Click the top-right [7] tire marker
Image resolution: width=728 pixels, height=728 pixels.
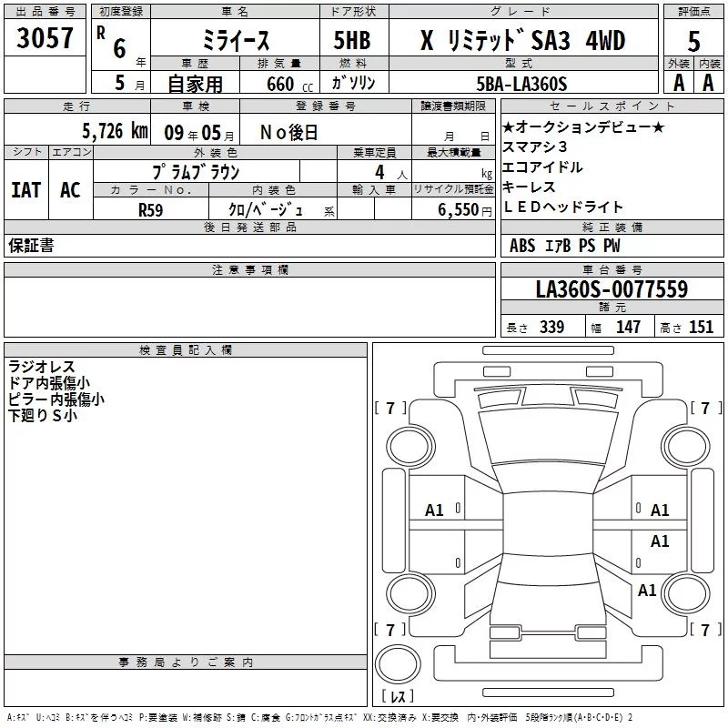point(705,408)
